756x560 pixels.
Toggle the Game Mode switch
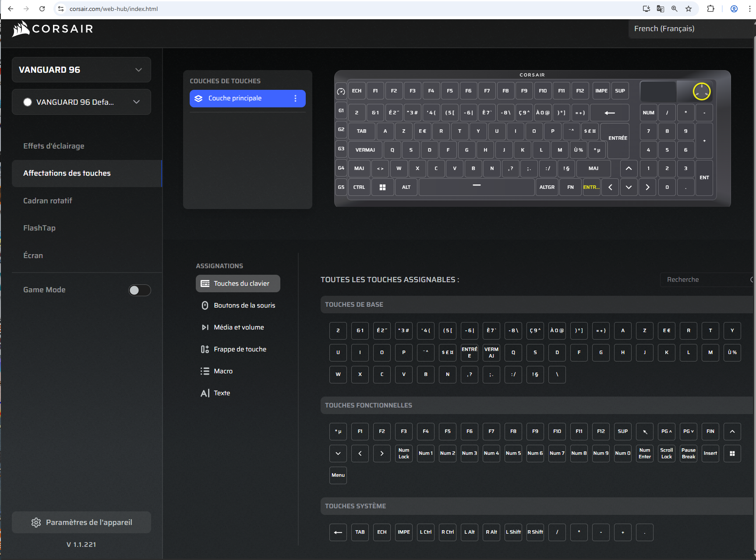tap(139, 290)
